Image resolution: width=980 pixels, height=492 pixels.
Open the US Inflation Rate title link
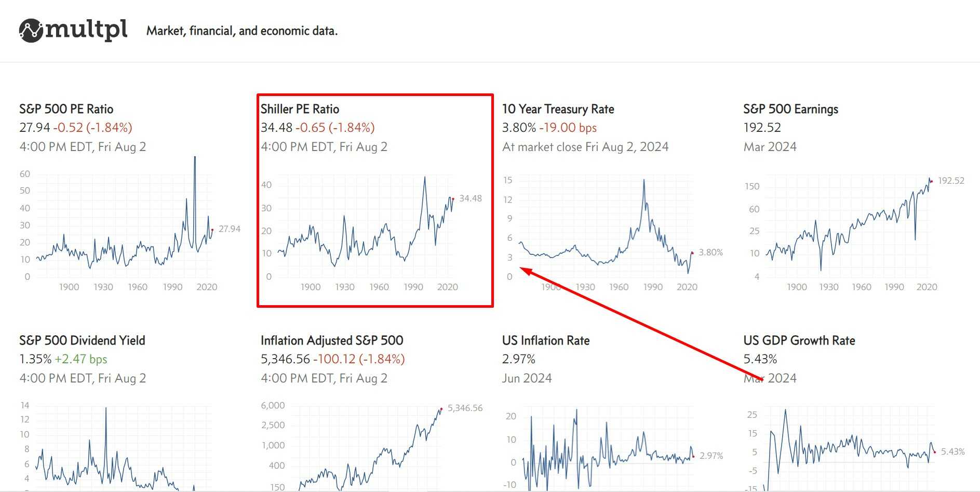coord(546,340)
